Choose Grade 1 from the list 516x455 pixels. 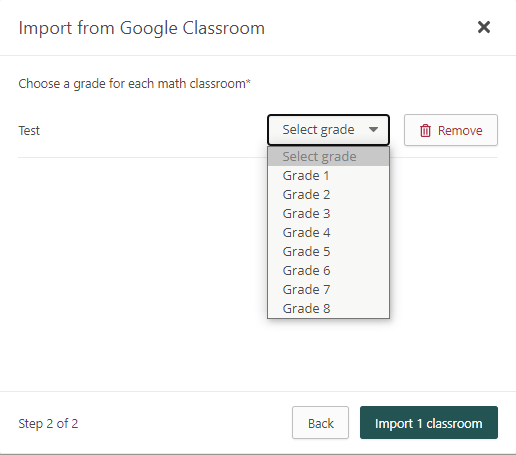(328, 176)
